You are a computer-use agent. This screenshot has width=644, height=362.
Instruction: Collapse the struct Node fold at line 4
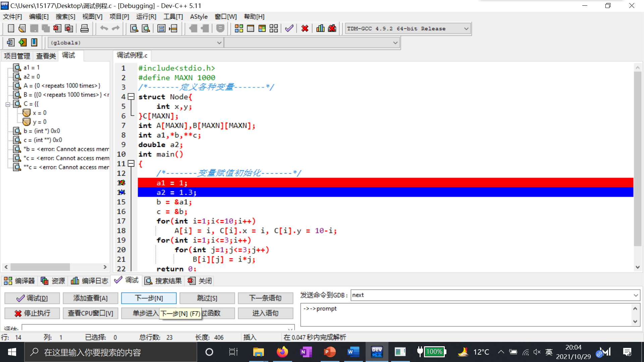[131, 97]
